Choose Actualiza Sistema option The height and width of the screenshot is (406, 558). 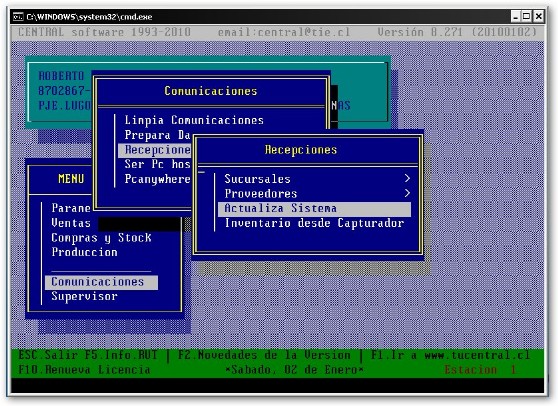314,209
